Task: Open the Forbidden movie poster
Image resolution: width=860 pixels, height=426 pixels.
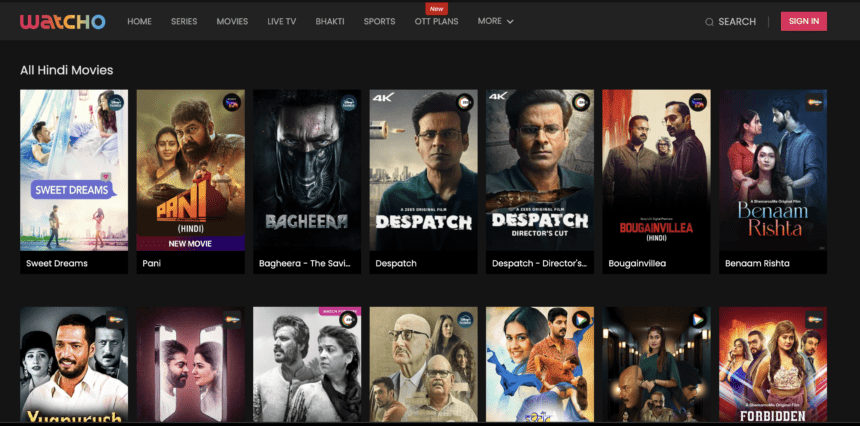Action: pos(773,365)
